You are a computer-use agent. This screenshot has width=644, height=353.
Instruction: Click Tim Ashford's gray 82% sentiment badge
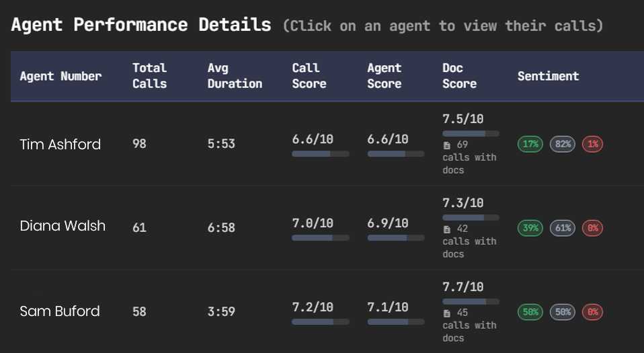[563, 144]
